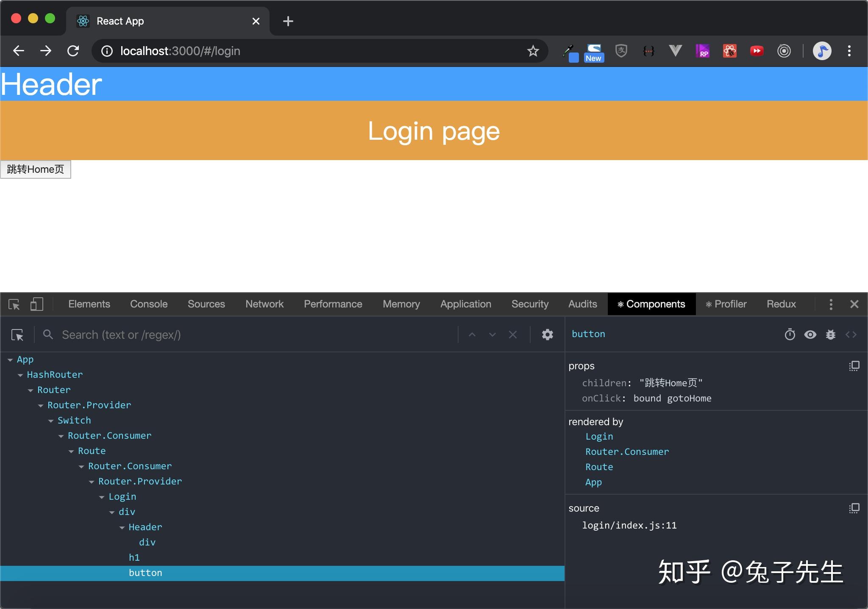Collapse the HashRouter tree node
Image resolution: width=868 pixels, height=609 pixels.
20,375
